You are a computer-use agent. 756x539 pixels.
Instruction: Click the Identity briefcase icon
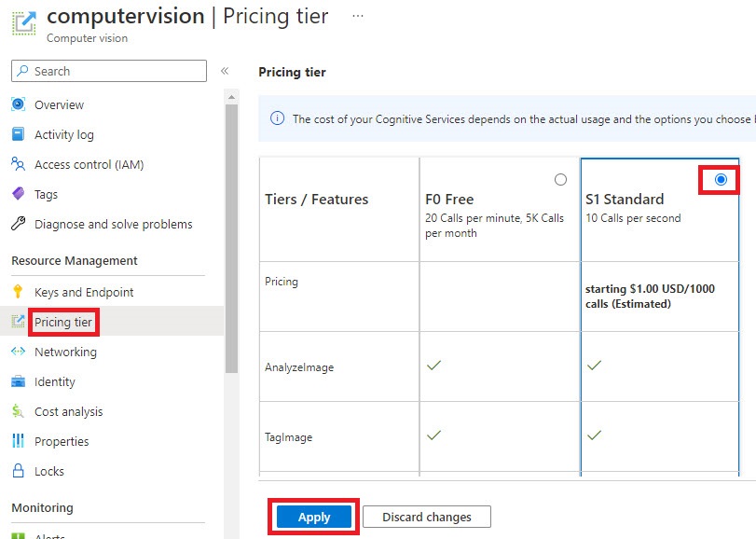click(x=19, y=381)
